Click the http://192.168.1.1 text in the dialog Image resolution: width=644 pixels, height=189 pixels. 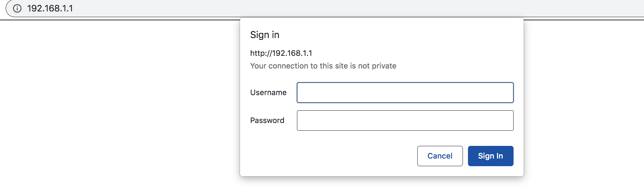(281, 53)
